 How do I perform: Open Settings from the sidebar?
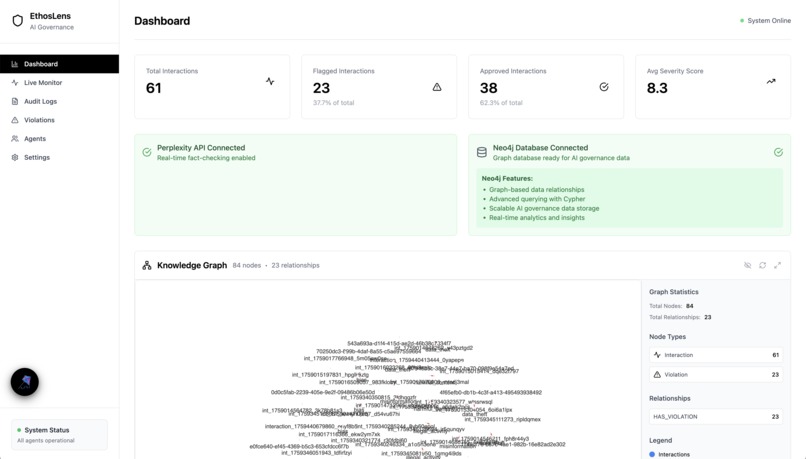click(x=60, y=157)
